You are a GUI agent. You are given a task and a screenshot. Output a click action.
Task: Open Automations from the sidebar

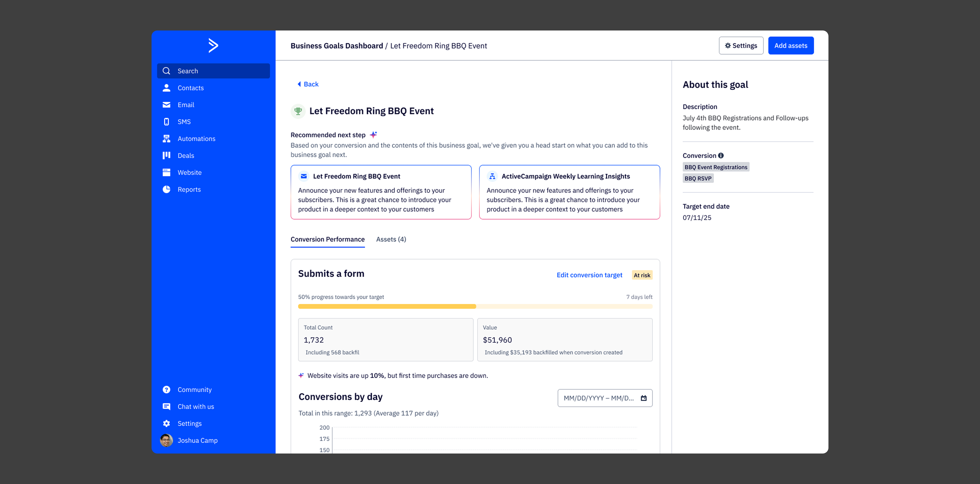196,139
